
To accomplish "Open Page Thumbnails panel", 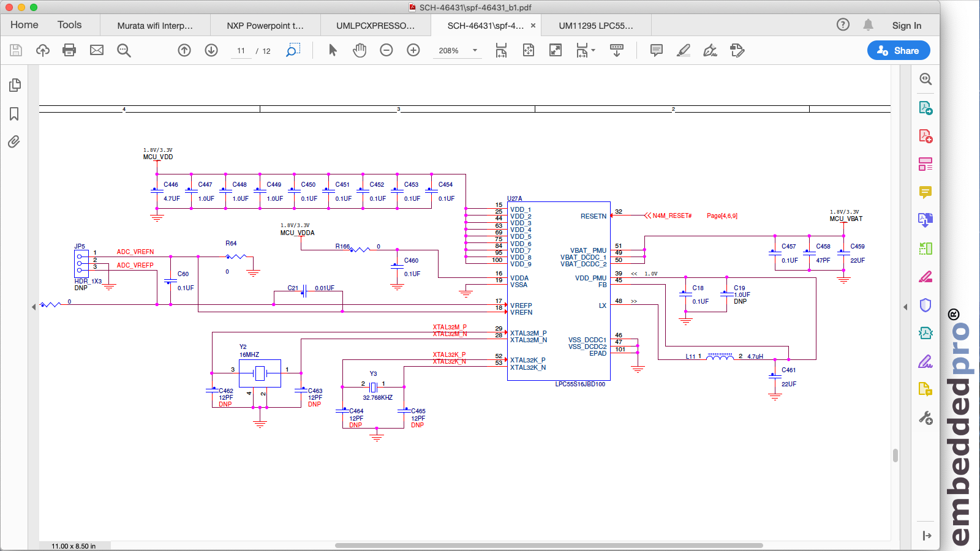I will (x=15, y=85).
